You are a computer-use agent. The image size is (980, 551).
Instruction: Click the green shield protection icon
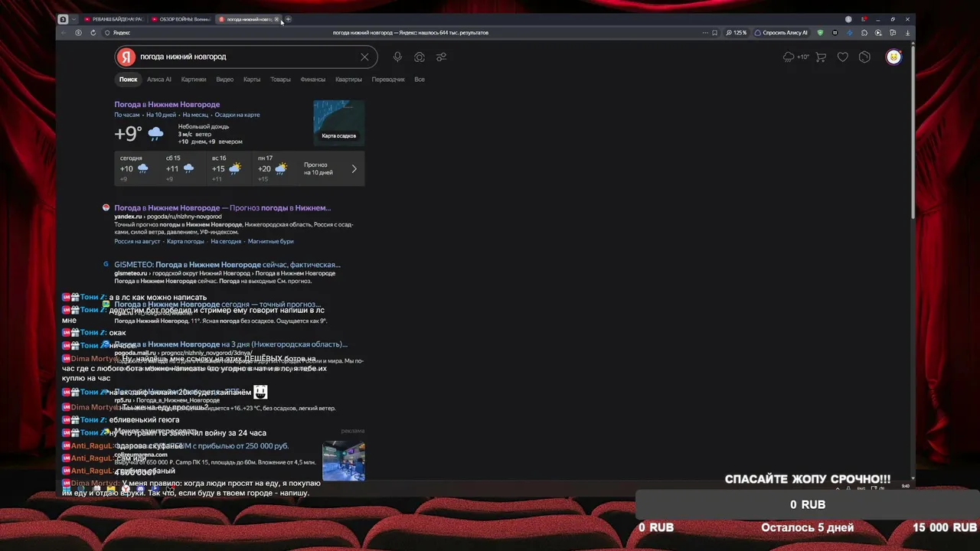coord(821,33)
